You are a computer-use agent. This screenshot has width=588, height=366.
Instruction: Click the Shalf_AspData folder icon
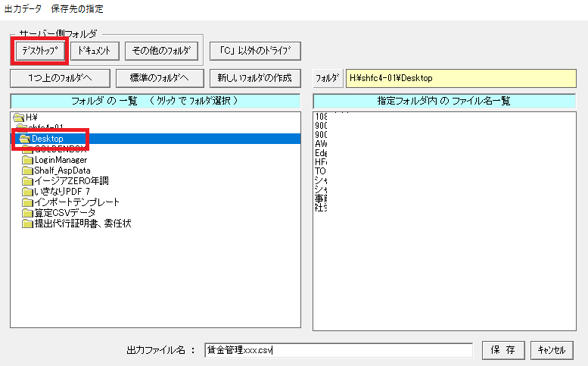(x=27, y=170)
